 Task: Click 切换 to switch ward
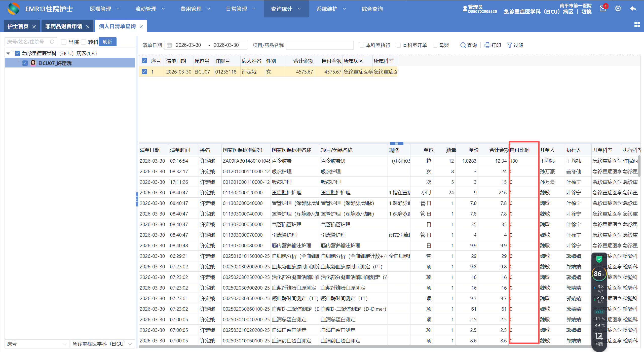tap(586, 12)
